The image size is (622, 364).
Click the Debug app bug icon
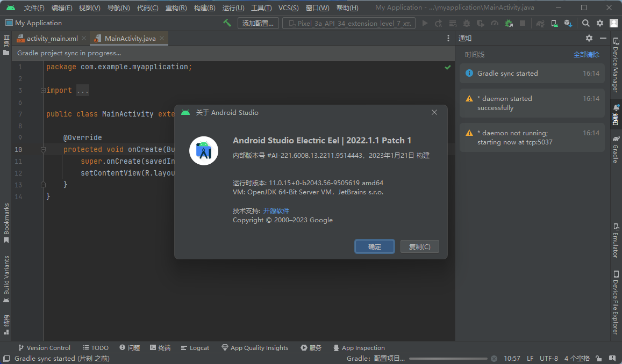coord(467,24)
